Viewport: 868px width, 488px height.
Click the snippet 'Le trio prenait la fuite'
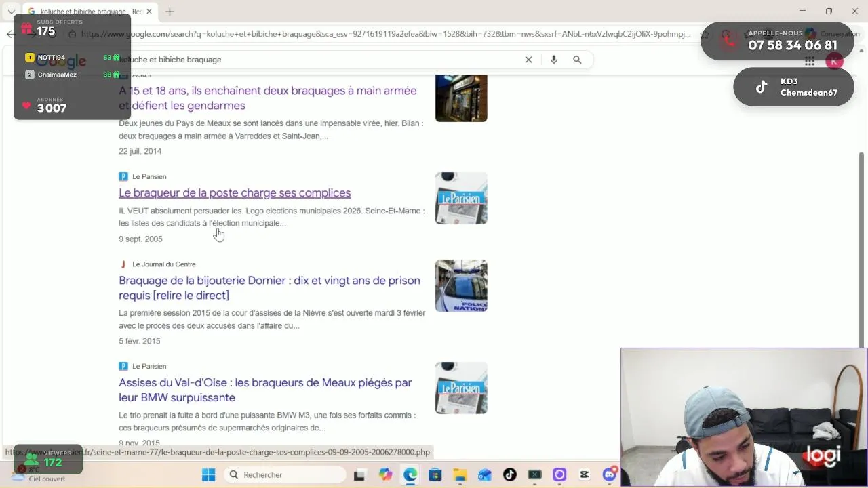(267, 422)
